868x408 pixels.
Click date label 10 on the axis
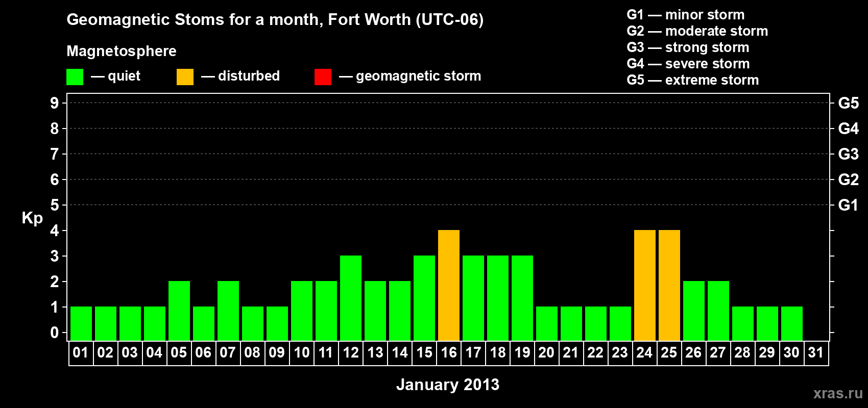(301, 352)
